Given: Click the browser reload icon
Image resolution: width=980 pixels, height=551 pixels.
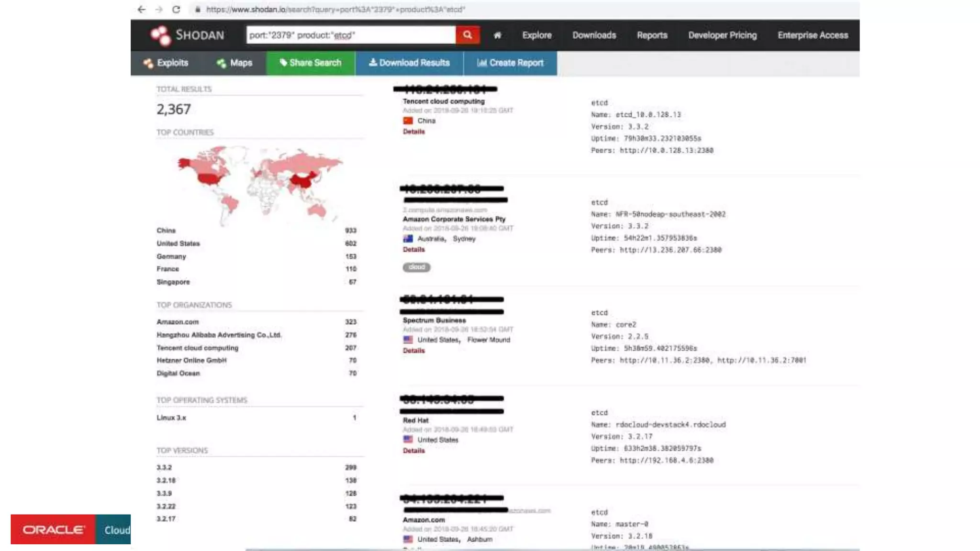Looking at the screenshot, I should coord(176,9).
